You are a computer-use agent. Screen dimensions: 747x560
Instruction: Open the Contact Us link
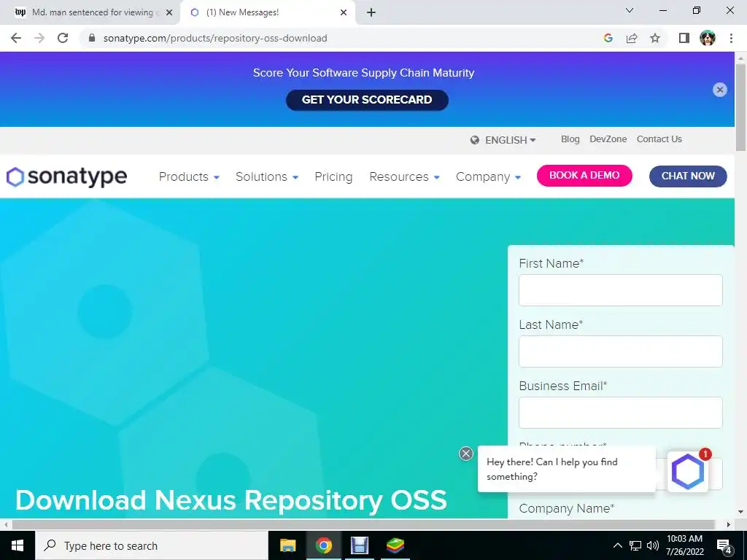coord(659,139)
